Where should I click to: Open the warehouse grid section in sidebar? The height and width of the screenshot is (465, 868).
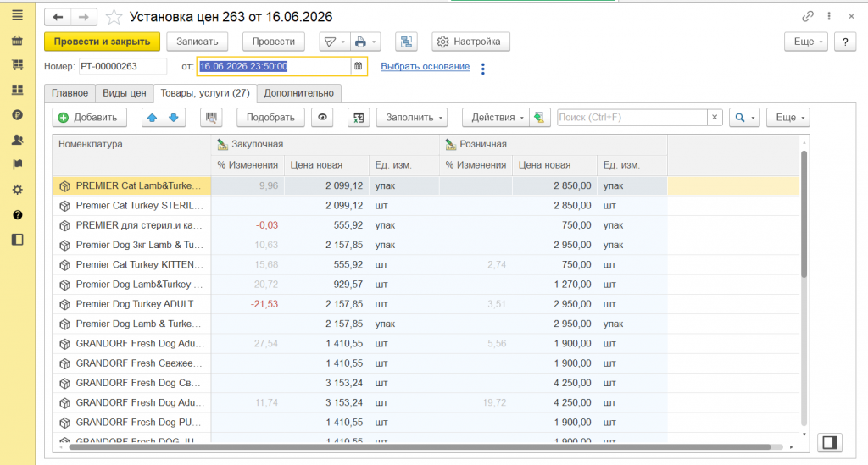coord(17,90)
